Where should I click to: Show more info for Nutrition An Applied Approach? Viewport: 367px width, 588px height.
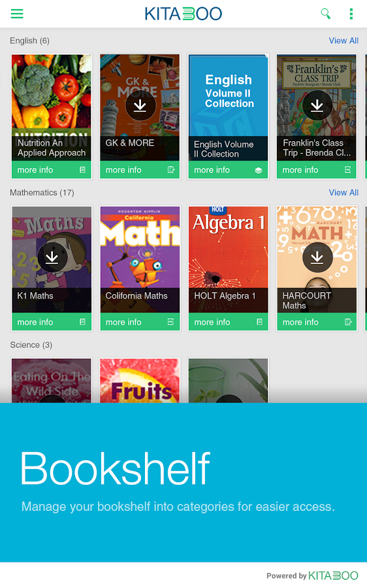[35, 170]
